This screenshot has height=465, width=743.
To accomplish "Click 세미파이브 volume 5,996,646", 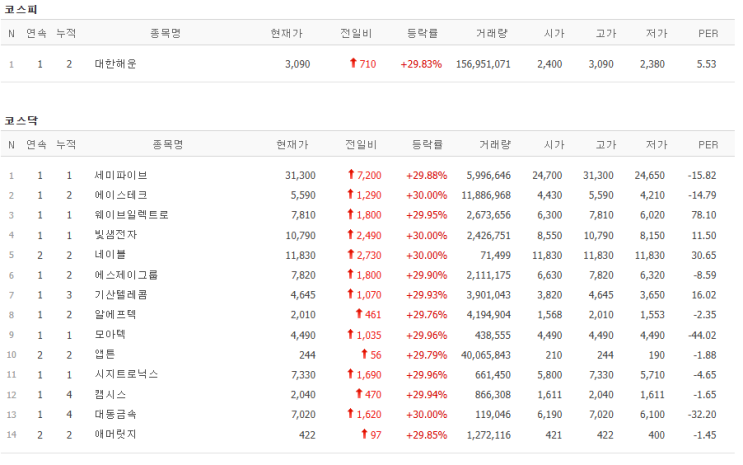I will [489, 175].
